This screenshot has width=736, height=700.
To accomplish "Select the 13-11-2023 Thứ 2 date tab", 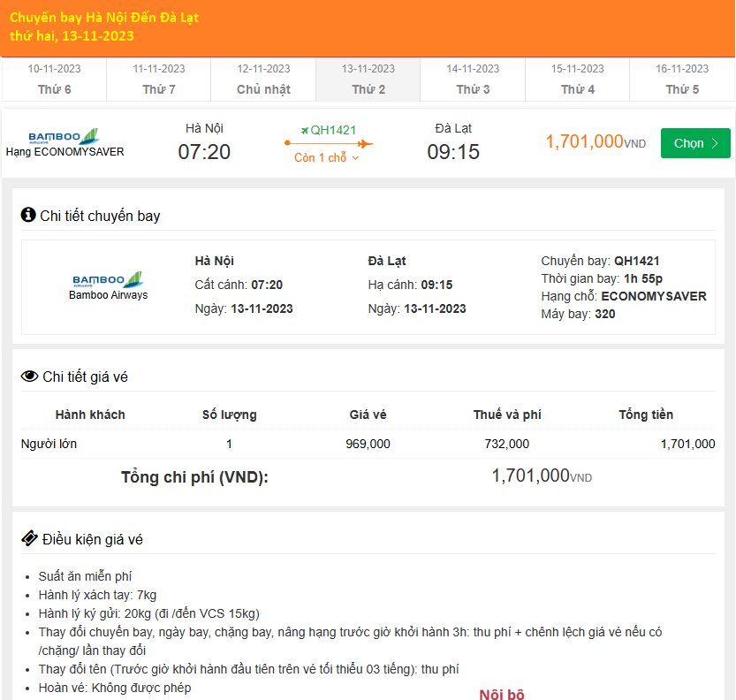I will pyautogui.click(x=368, y=80).
